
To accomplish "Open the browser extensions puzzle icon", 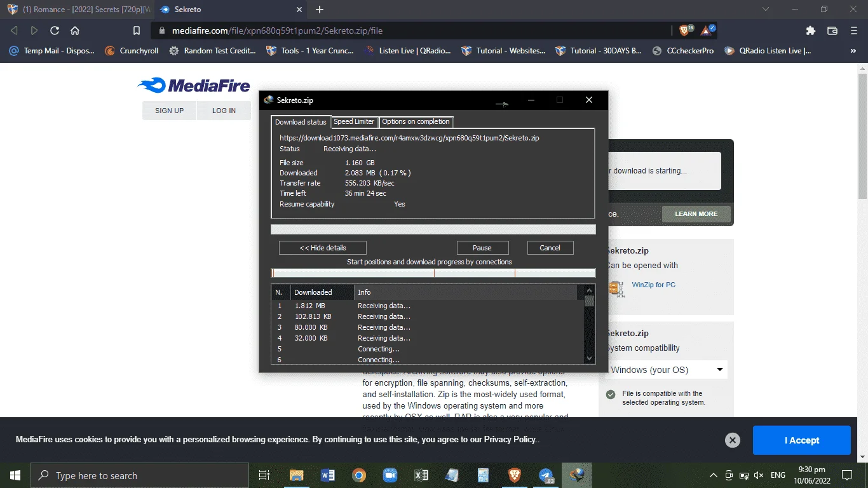I will click(x=810, y=30).
